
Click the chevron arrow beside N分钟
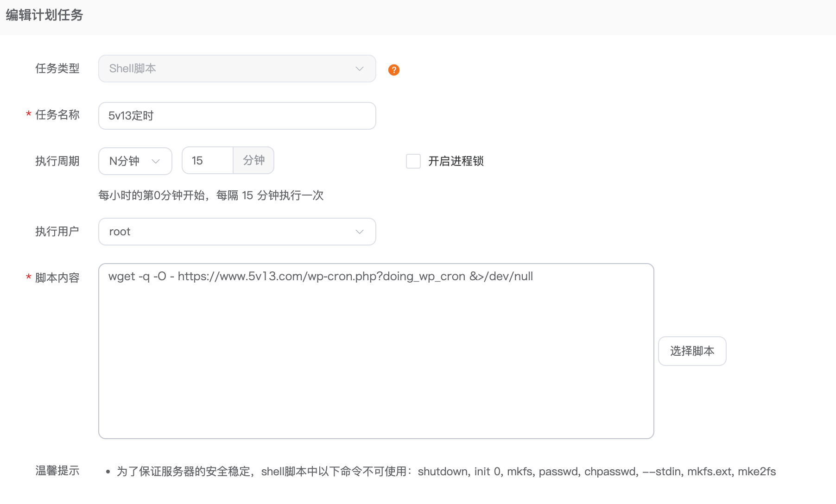pos(156,161)
